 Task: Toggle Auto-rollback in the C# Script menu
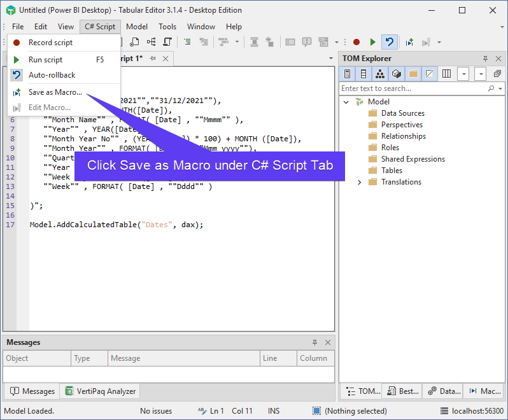pos(64,75)
